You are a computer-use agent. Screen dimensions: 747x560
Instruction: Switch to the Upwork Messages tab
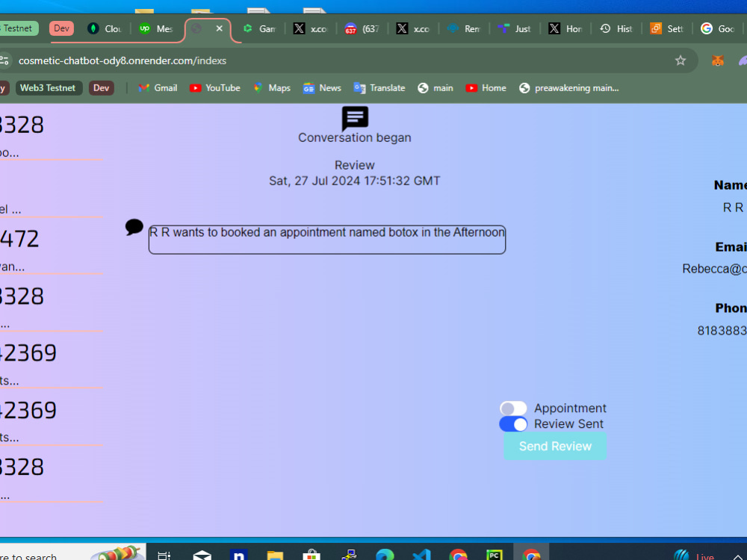[x=156, y=28]
